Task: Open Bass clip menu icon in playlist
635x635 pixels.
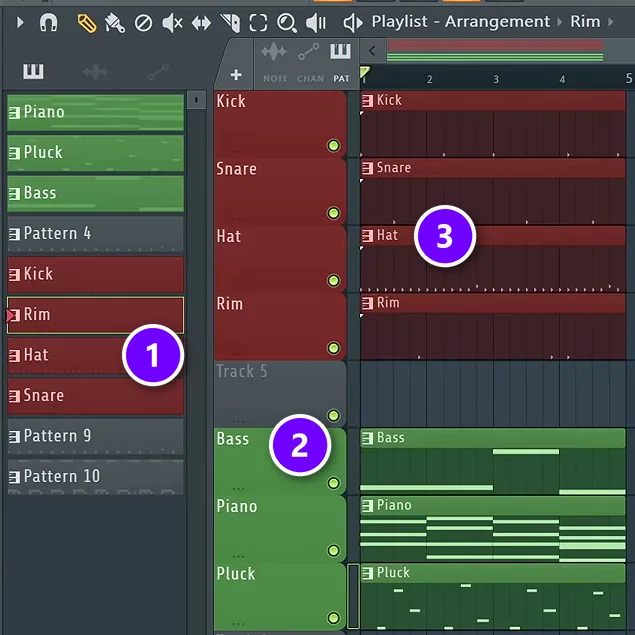Action: point(367,438)
